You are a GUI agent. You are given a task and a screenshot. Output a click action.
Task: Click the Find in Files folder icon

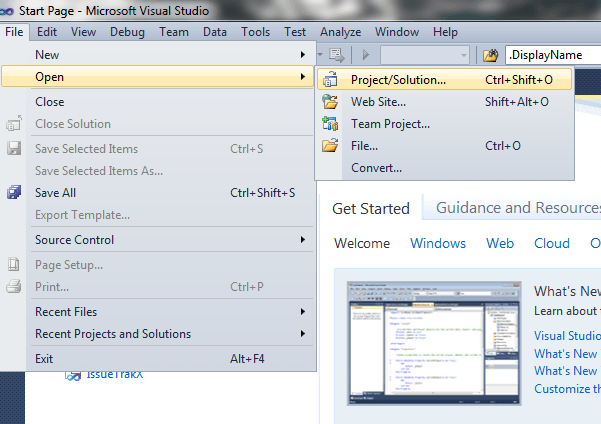coord(491,55)
